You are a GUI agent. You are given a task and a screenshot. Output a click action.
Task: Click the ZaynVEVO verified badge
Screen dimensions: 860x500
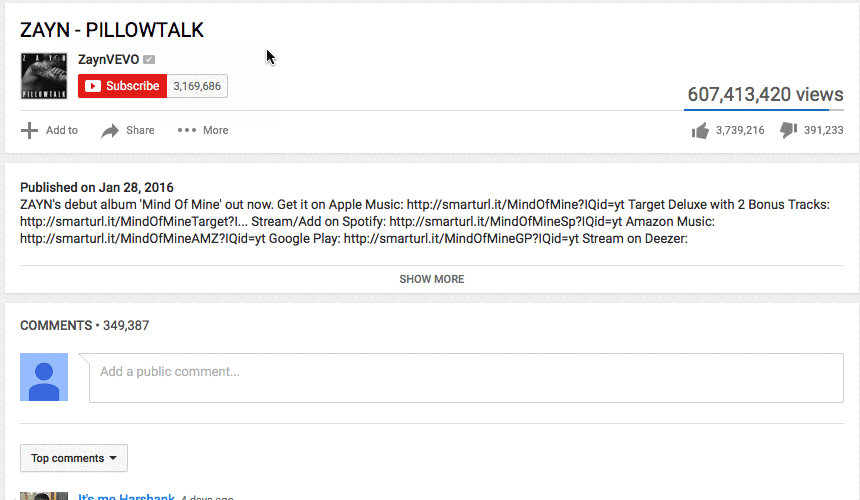[x=149, y=60]
